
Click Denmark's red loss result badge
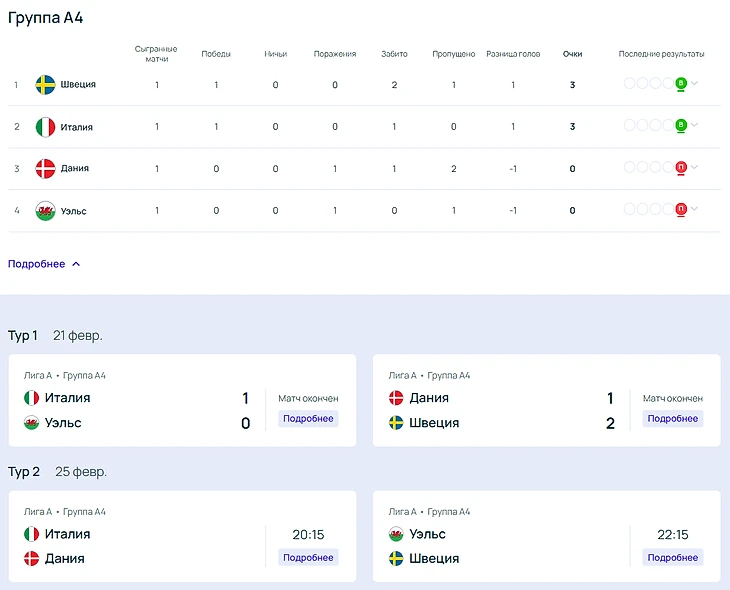click(681, 168)
